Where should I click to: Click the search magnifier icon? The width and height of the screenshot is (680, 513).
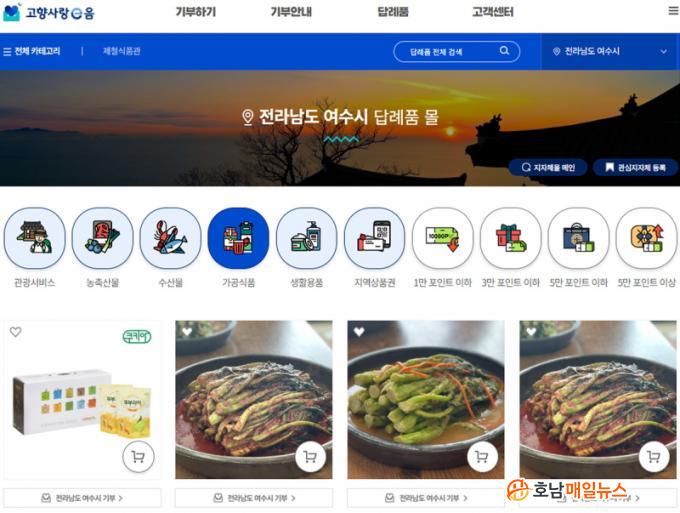(x=504, y=51)
